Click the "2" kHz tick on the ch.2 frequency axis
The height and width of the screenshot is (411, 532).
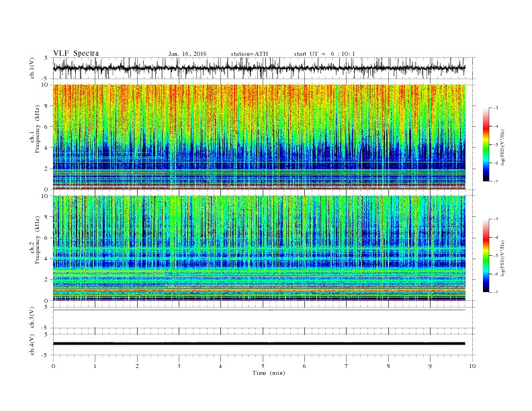coord(47,280)
